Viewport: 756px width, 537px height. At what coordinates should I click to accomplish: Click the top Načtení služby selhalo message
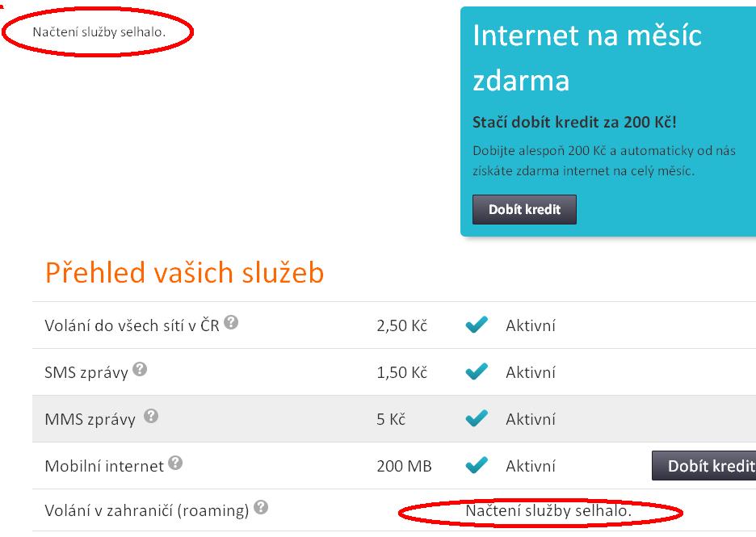[x=99, y=32]
